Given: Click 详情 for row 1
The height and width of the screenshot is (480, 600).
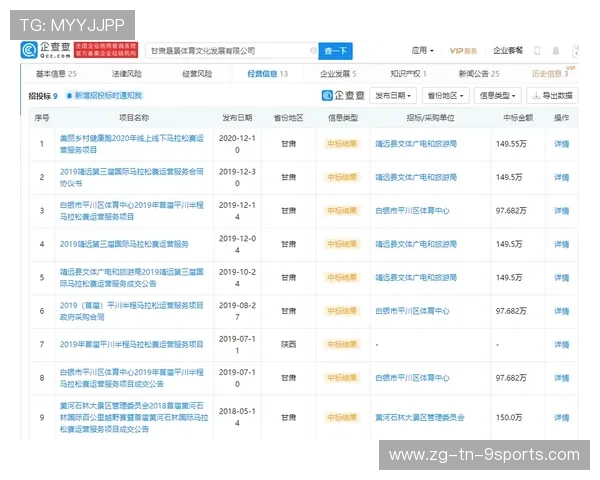Looking at the screenshot, I should (x=561, y=144).
